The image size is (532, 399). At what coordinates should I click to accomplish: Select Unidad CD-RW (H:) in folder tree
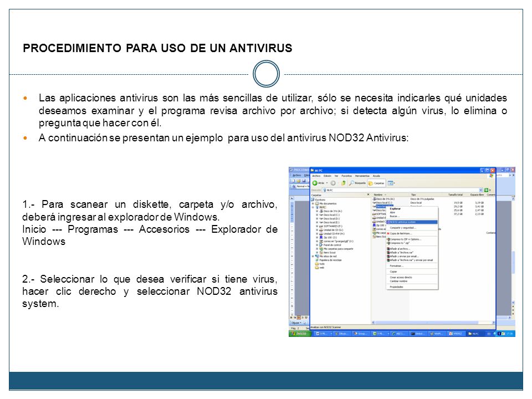click(x=332, y=233)
